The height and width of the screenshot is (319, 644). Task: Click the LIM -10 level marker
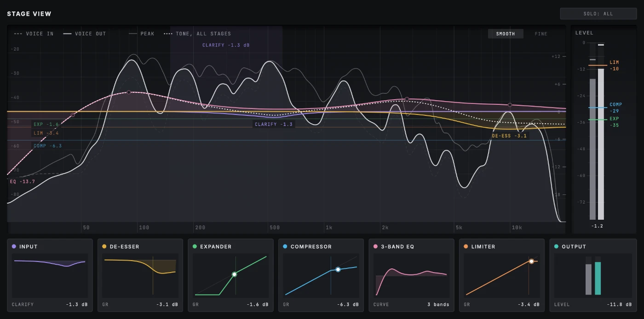(x=614, y=65)
